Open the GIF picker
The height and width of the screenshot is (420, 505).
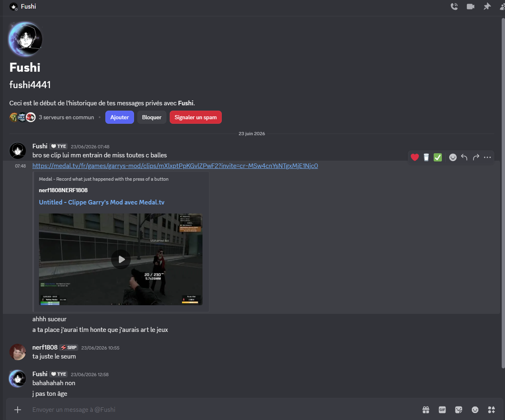442,410
